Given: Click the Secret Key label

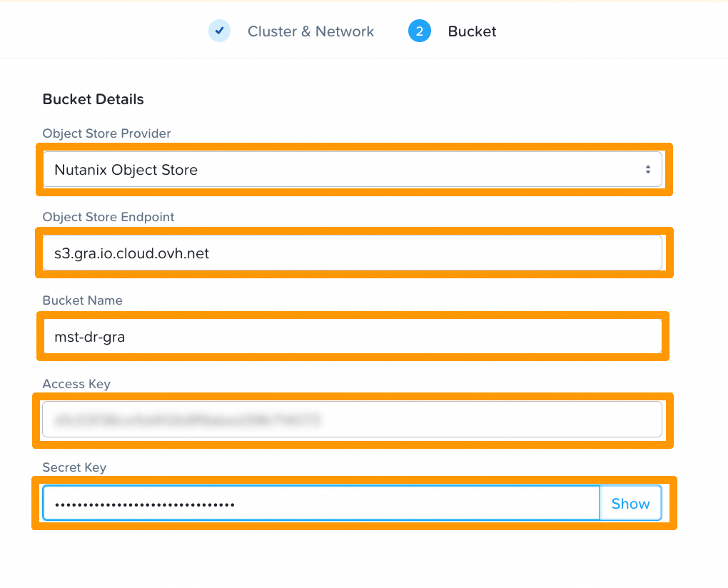Looking at the screenshot, I should click(x=74, y=467).
